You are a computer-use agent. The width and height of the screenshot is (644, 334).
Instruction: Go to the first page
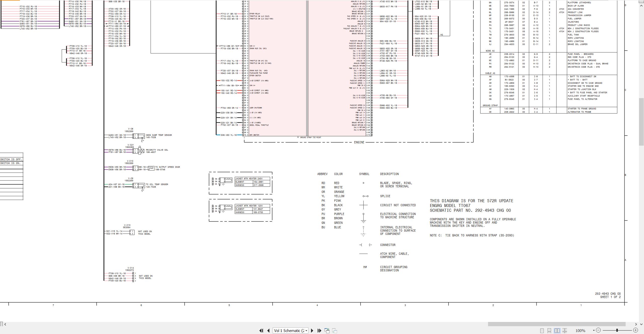[x=261, y=331]
